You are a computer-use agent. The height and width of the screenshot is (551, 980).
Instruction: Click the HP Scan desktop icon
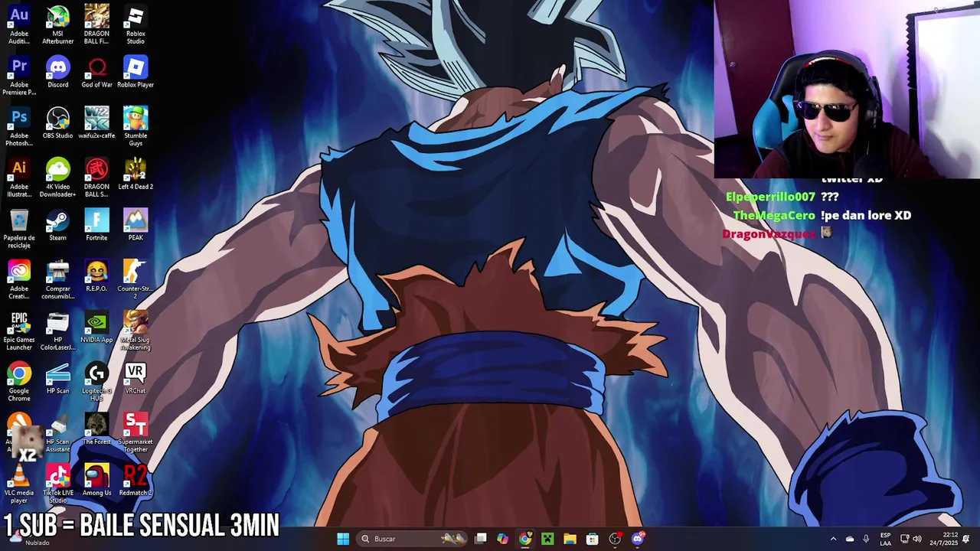[x=57, y=380]
